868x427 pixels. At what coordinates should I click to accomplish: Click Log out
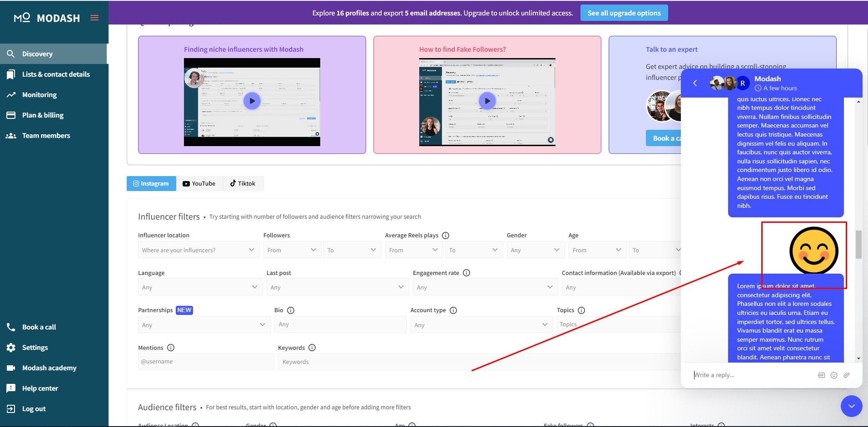tap(54, 409)
